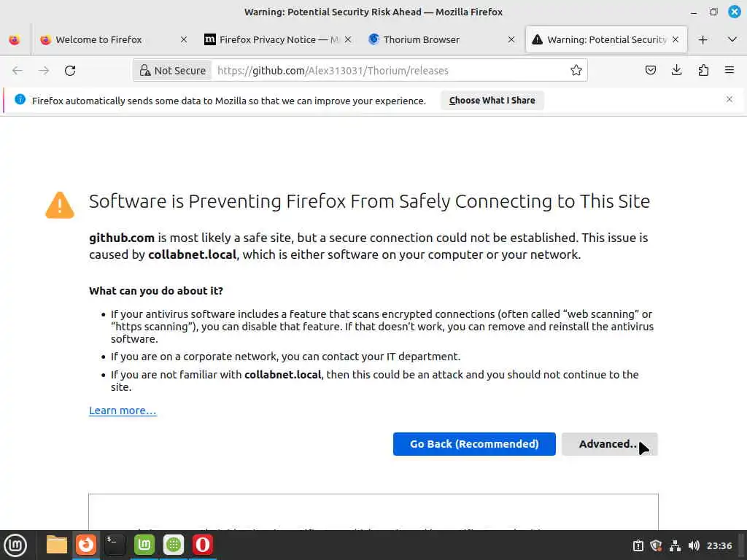This screenshot has width=747, height=560.
Task: Expand the list all tabs chevron
Action: [732, 40]
